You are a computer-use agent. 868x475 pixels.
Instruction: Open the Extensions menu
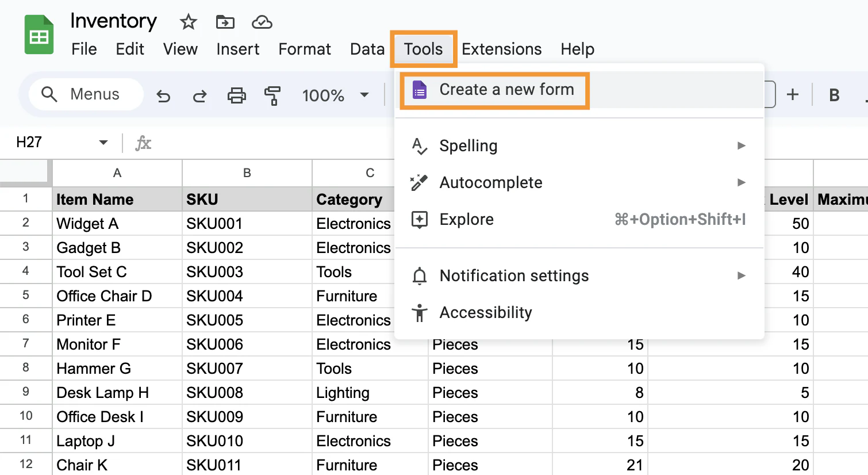[502, 49]
